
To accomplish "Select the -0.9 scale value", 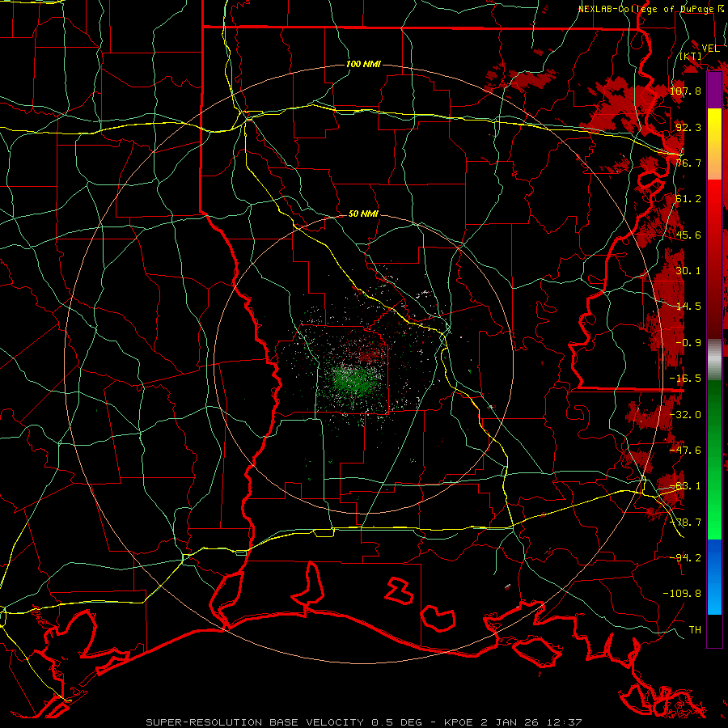I will click(688, 343).
